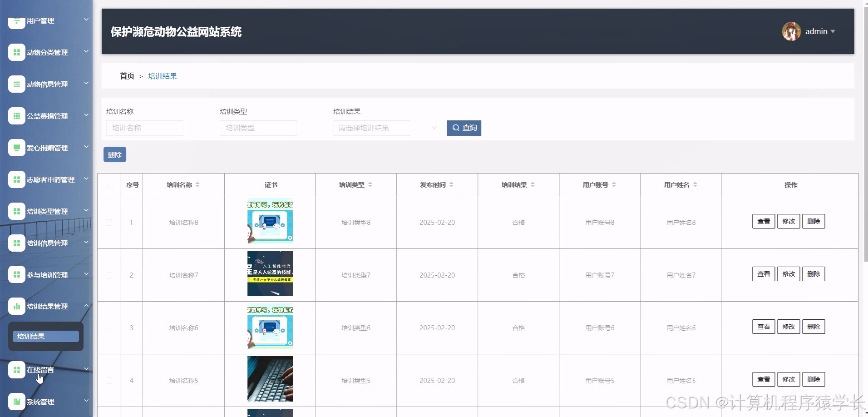Sort by 用户姓名 column arrows

pyautogui.click(x=695, y=185)
